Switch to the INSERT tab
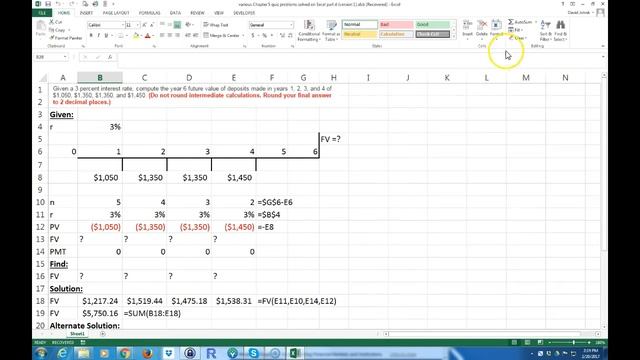The image size is (640, 360). [86, 13]
